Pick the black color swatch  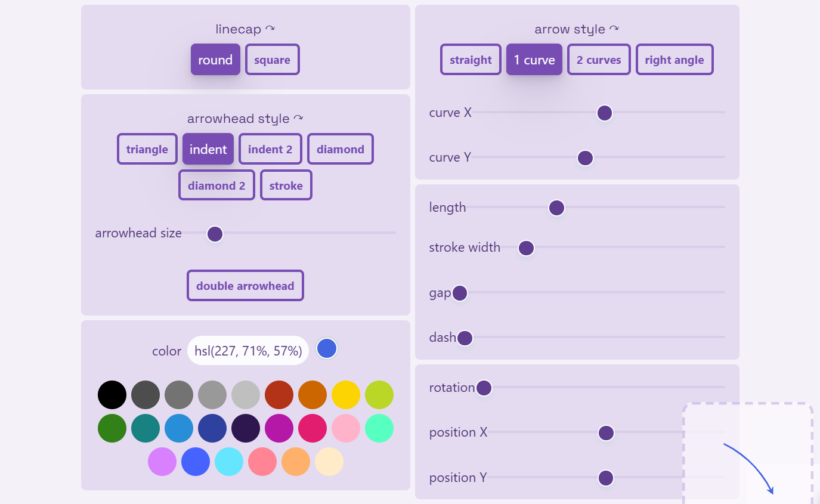point(112,395)
